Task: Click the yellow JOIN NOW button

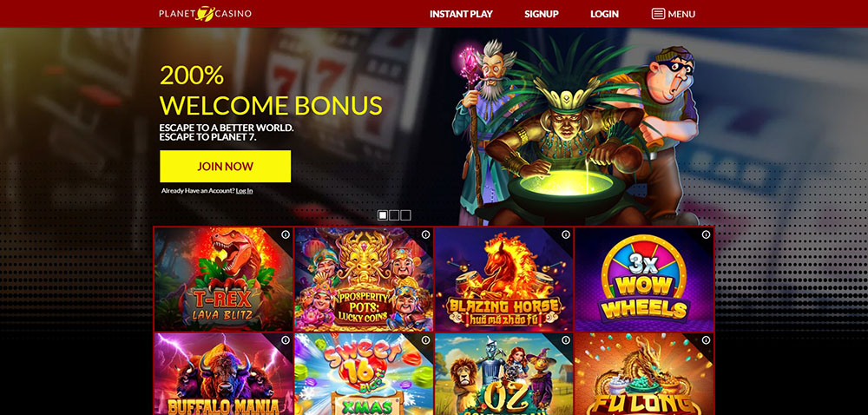Action: [226, 166]
